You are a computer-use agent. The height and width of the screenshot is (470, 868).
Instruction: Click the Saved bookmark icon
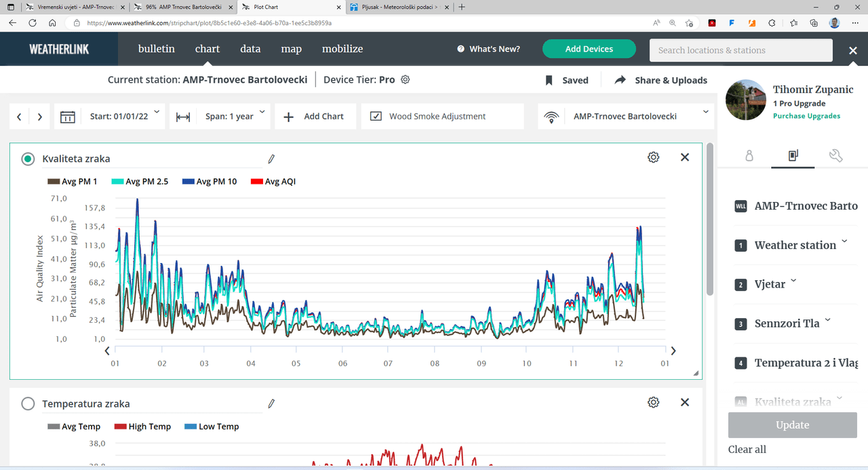549,80
